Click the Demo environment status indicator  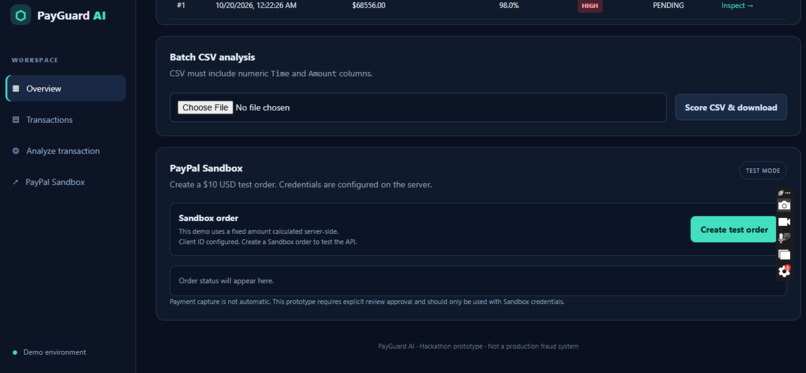[x=49, y=352]
